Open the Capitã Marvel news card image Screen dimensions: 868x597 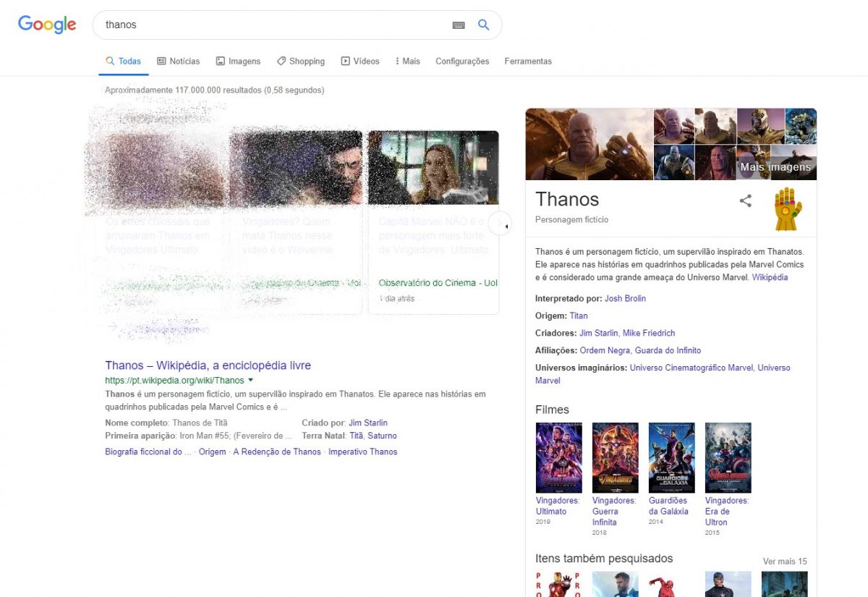coord(433,167)
